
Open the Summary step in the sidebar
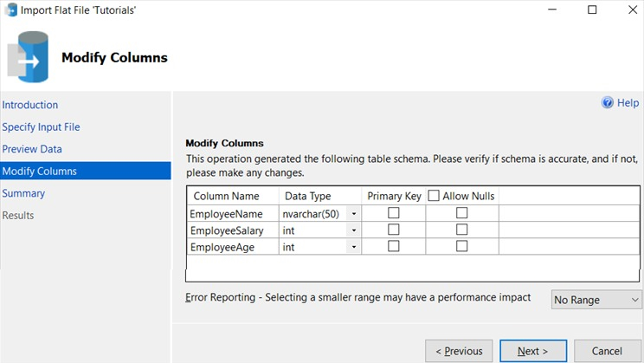[x=23, y=193]
